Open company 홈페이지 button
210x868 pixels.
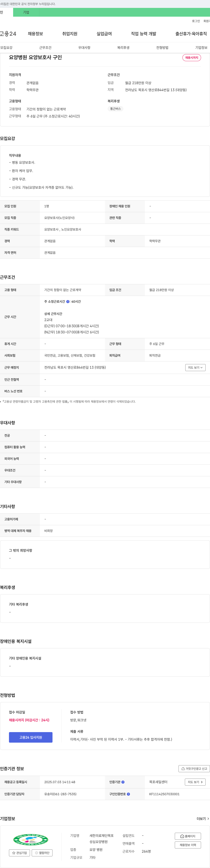188,836
